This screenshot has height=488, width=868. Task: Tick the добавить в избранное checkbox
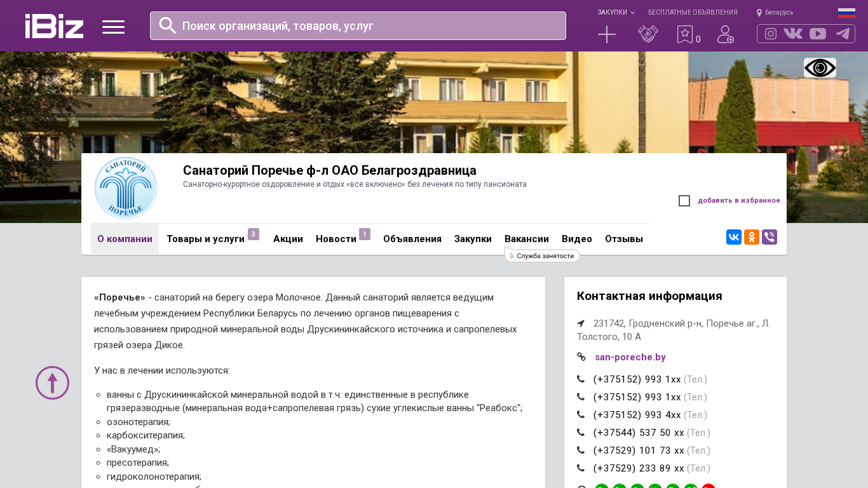point(684,201)
